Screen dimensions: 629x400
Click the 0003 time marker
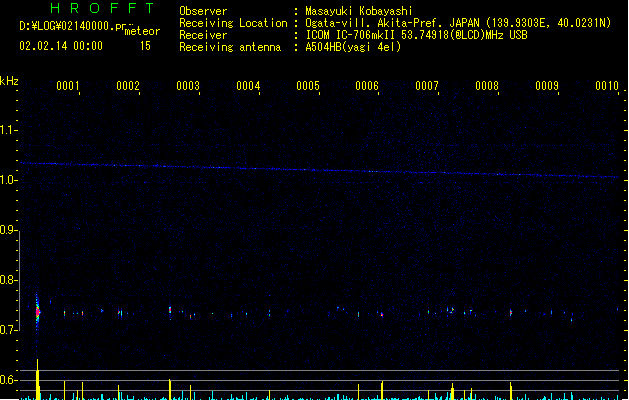coord(188,86)
